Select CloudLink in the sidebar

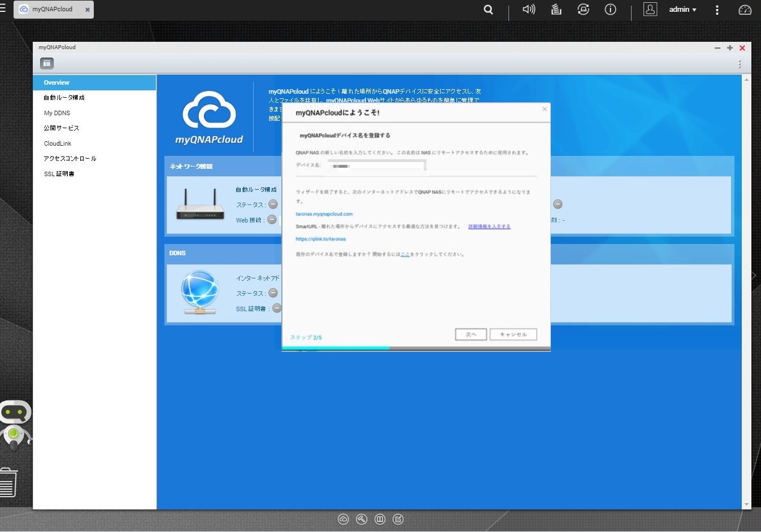click(94, 143)
